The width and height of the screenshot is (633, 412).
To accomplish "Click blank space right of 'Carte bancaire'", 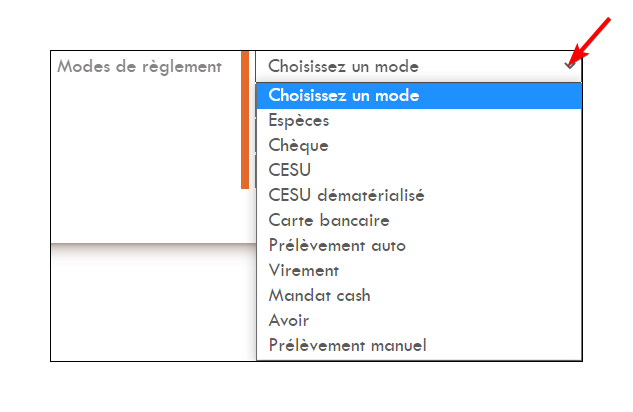I will click(x=484, y=221).
